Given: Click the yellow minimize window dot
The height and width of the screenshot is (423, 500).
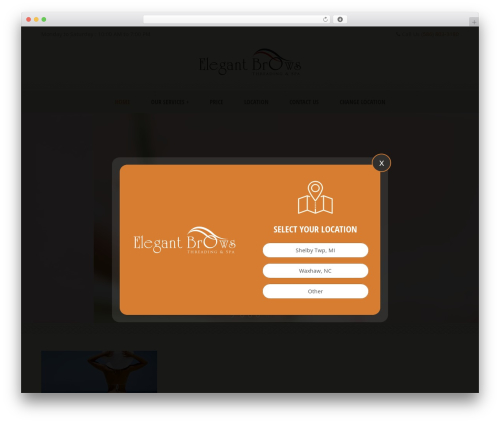Looking at the screenshot, I should 36,19.
